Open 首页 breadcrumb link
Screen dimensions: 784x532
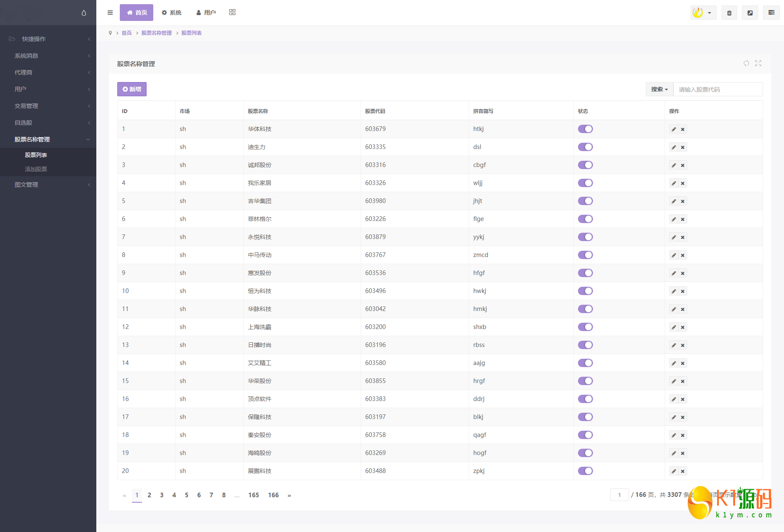point(126,33)
